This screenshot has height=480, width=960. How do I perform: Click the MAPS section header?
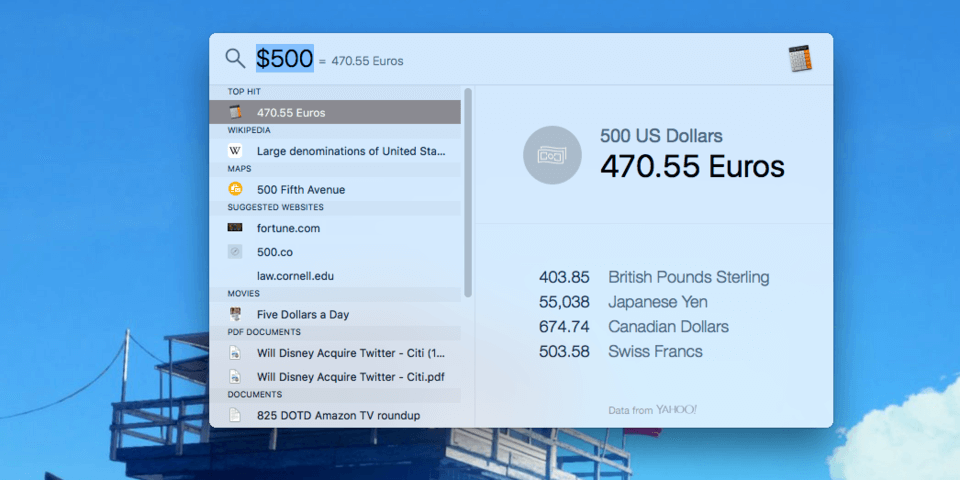point(239,168)
